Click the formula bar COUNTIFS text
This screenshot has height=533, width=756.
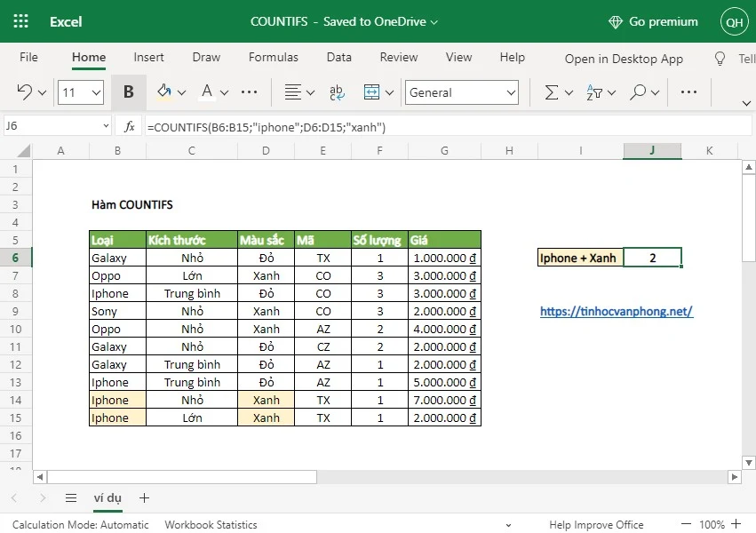pos(267,127)
